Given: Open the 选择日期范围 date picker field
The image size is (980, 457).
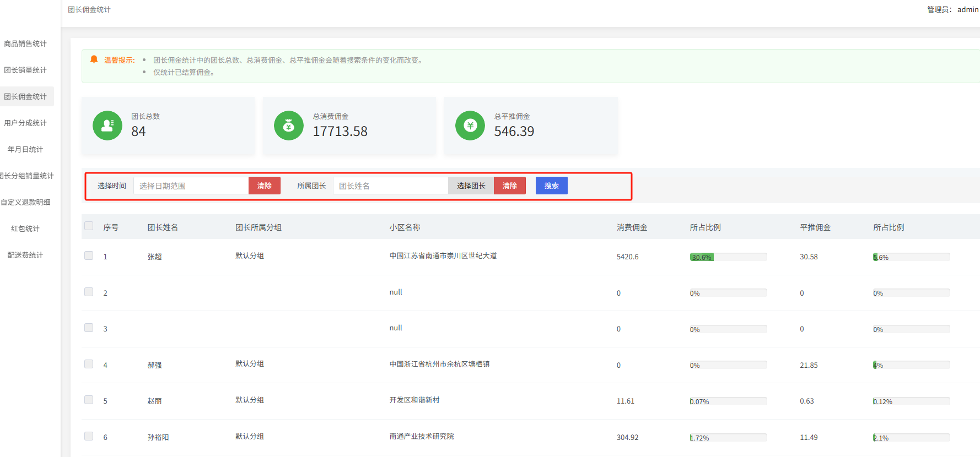Looking at the screenshot, I should [191, 186].
